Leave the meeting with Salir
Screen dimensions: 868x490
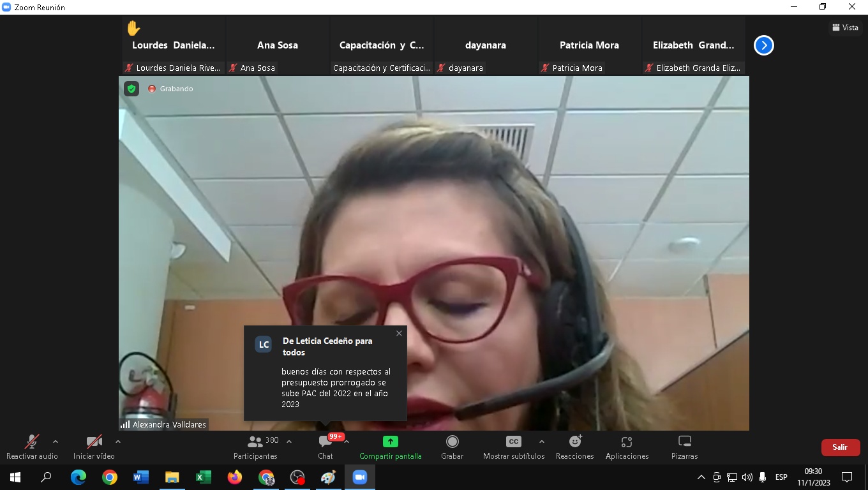(840, 447)
